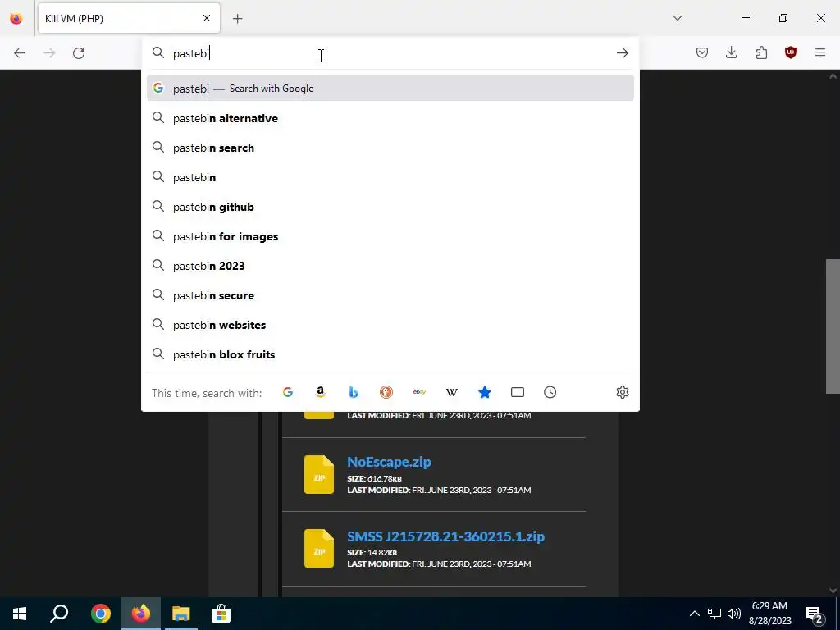Choose suggestion 'pastebin alternative'
The width and height of the screenshot is (840, 630).
pyautogui.click(x=390, y=118)
